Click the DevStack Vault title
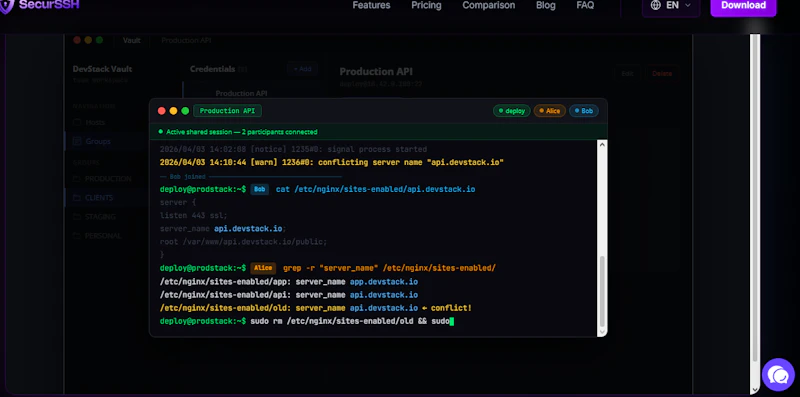The image size is (800, 397). click(103, 69)
